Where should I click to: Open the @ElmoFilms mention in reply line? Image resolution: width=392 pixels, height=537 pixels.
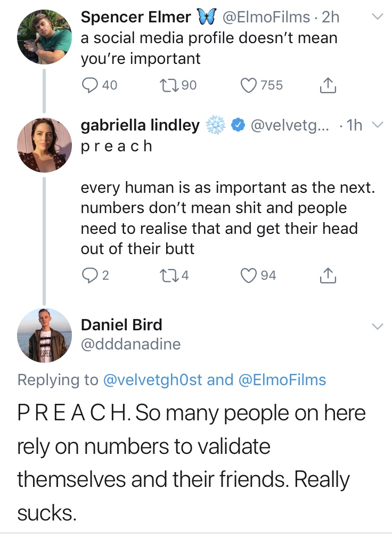282,380
